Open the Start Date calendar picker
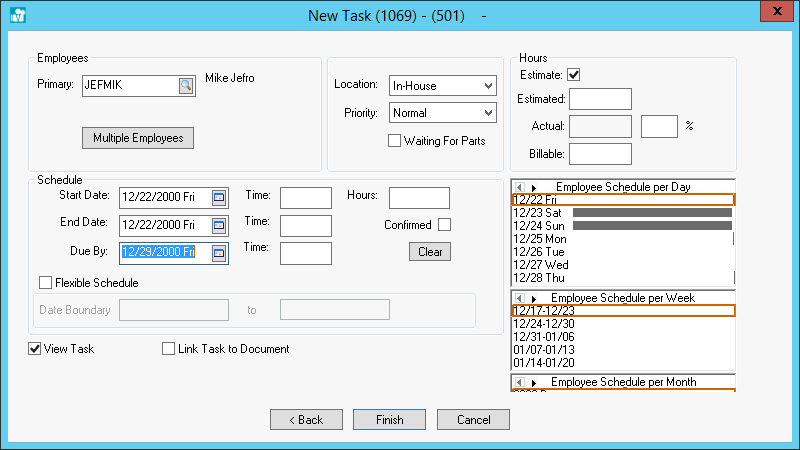The height and width of the screenshot is (450, 800). point(219,198)
